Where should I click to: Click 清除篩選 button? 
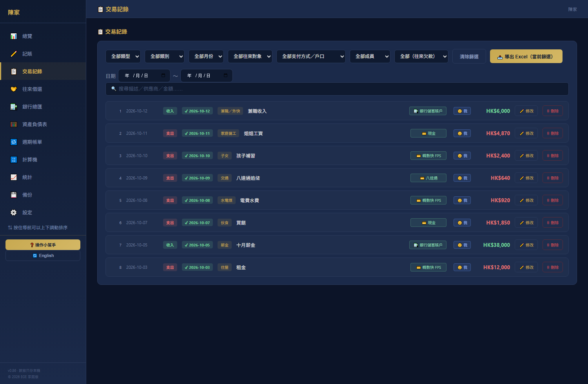pos(469,56)
